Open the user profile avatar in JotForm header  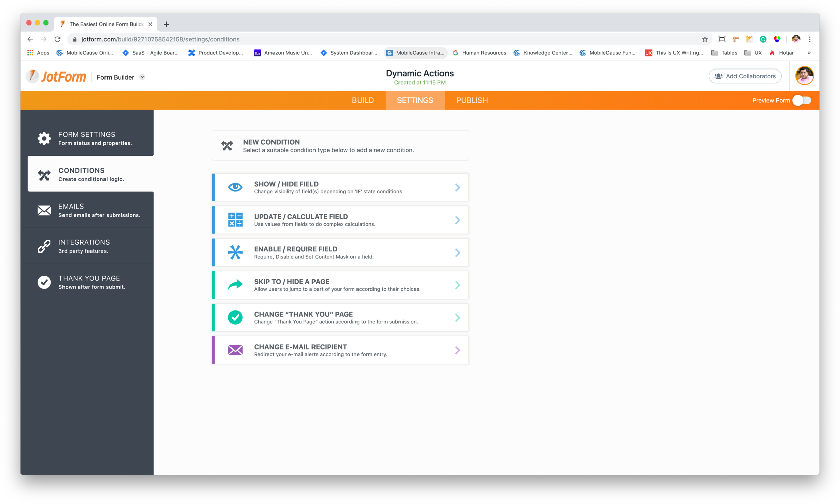[804, 76]
